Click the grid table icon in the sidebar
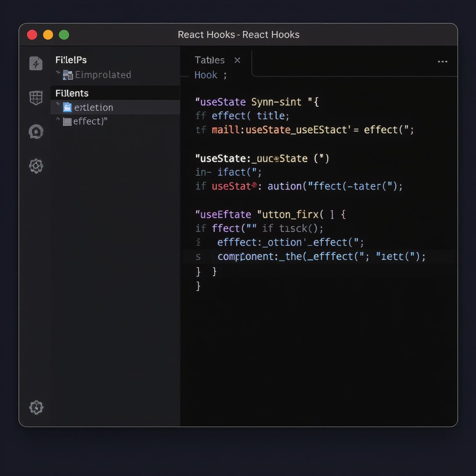The width and height of the screenshot is (476, 476). [x=36, y=98]
